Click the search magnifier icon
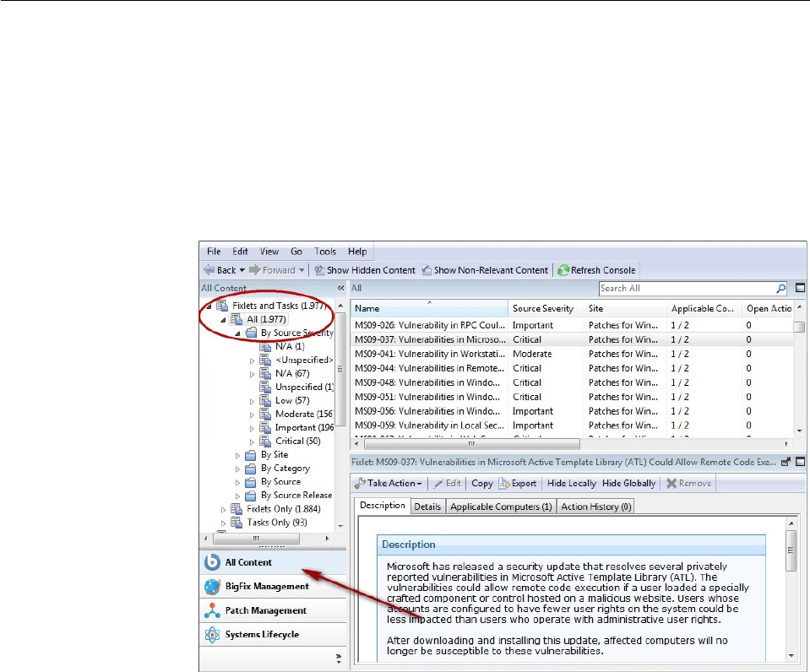This screenshot has height=672, width=810. [781, 288]
